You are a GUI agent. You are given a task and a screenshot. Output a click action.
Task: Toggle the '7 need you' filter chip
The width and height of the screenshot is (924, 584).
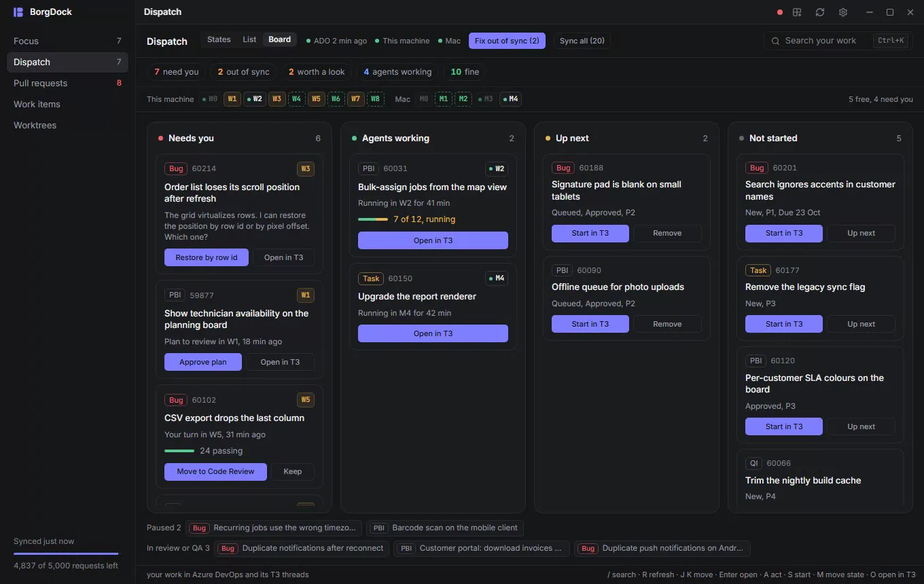point(177,72)
